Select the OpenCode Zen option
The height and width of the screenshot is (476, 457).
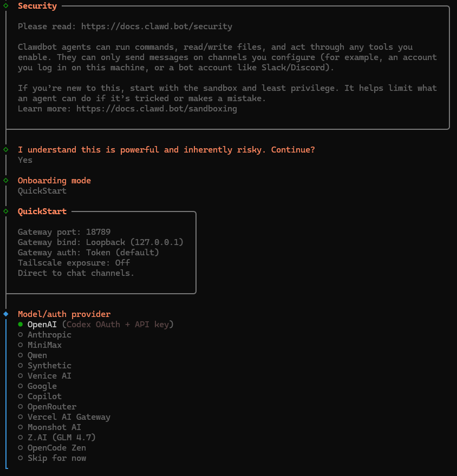(57, 448)
